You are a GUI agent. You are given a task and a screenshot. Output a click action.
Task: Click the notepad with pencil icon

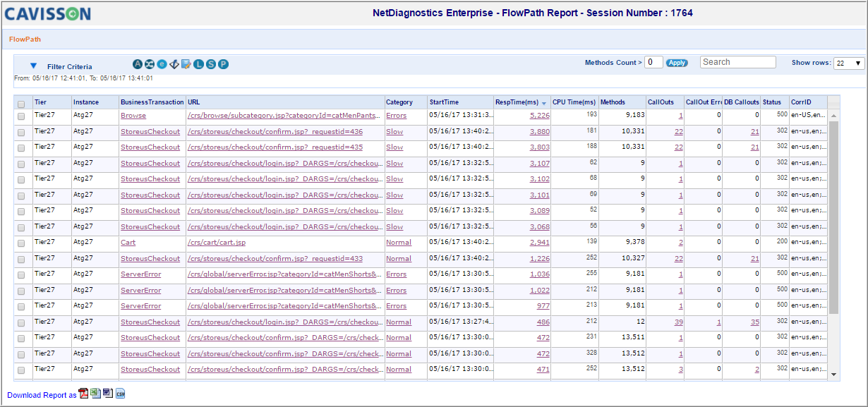(x=186, y=64)
